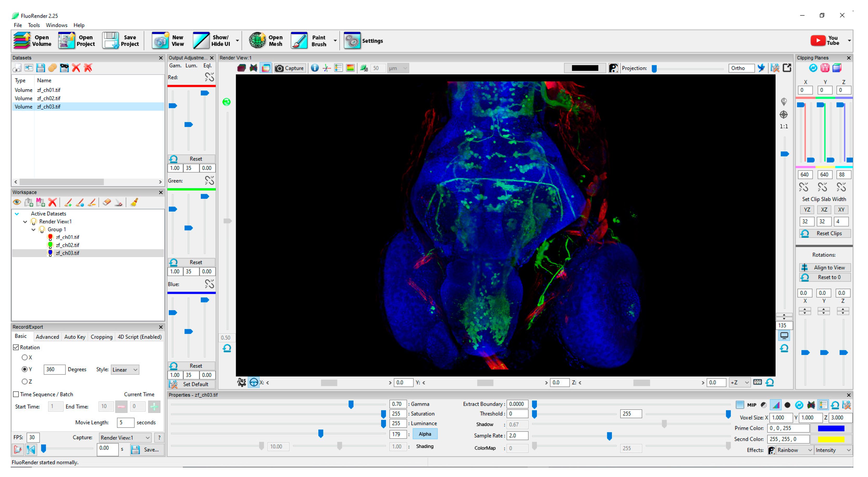Enable Time Sequence / Batch checkbox

click(x=16, y=394)
